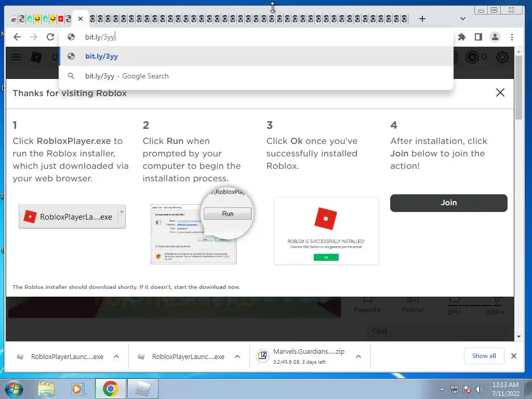Toggle the Chrome side panel icon
This screenshot has width=532, height=399.
[478, 37]
